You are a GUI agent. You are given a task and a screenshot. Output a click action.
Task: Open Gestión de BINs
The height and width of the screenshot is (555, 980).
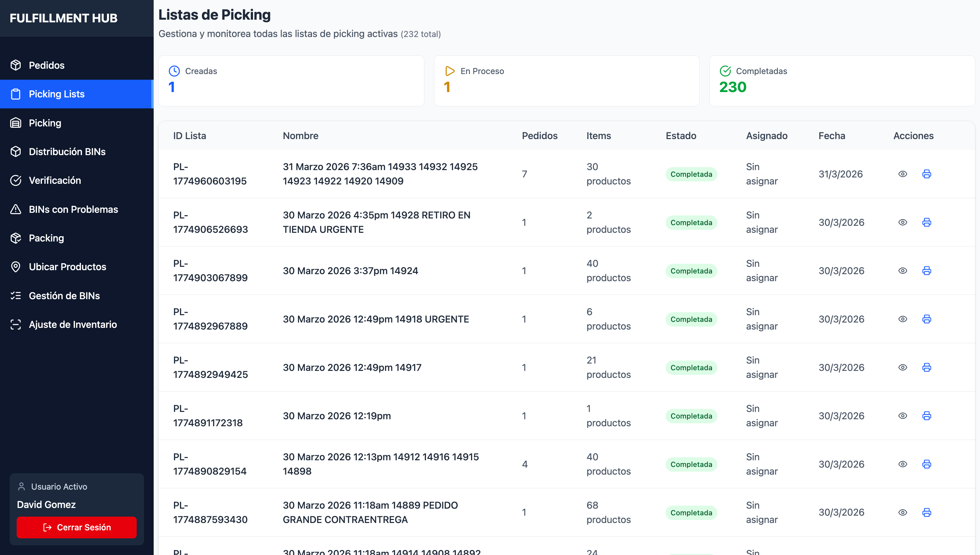pyautogui.click(x=76, y=296)
